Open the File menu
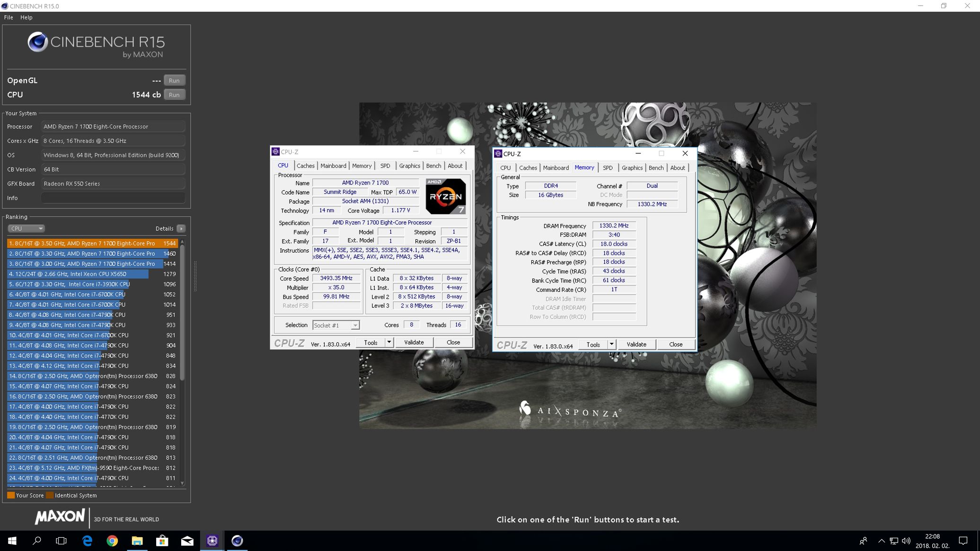This screenshot has width=980, height=551. coord(9,17)
